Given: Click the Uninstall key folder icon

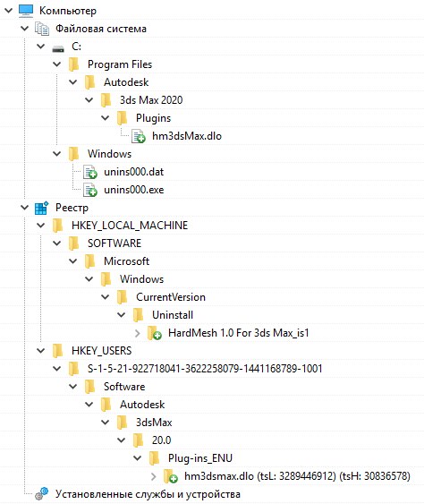Looking at the screenshot, I should [139, 315].
